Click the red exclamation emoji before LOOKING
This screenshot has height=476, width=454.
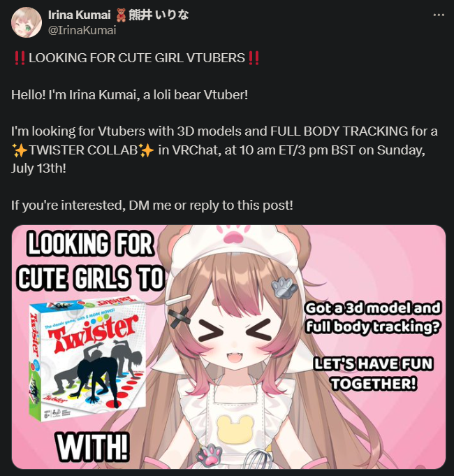coord(20,58)
